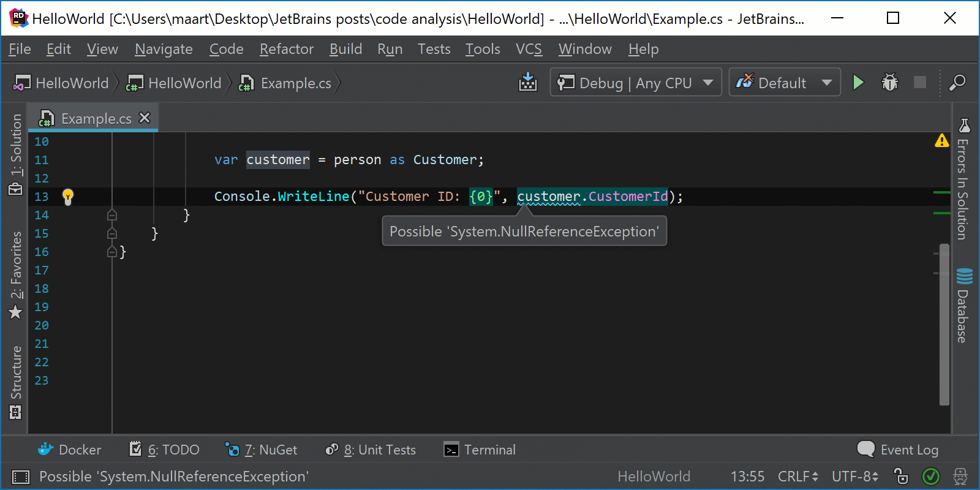Collapse the code block at line 14

click(111, 215)
